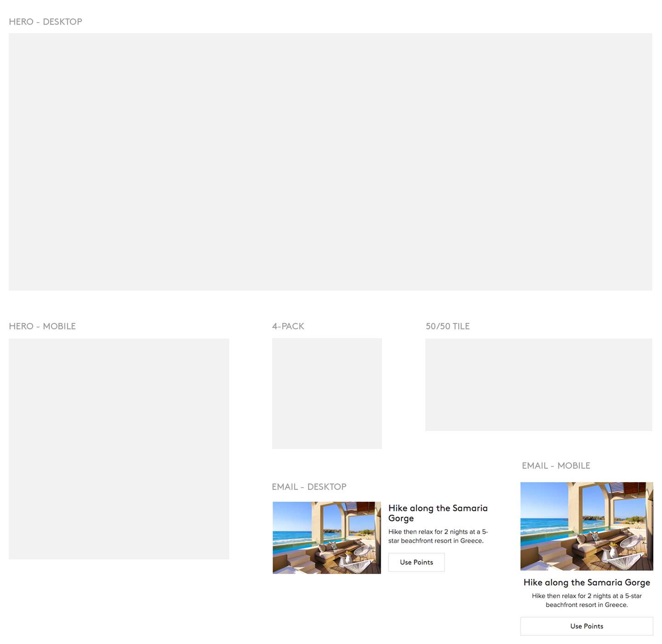Select the left-aligned description text in desktop email
The image size is (662, 644).
(438, 536)
